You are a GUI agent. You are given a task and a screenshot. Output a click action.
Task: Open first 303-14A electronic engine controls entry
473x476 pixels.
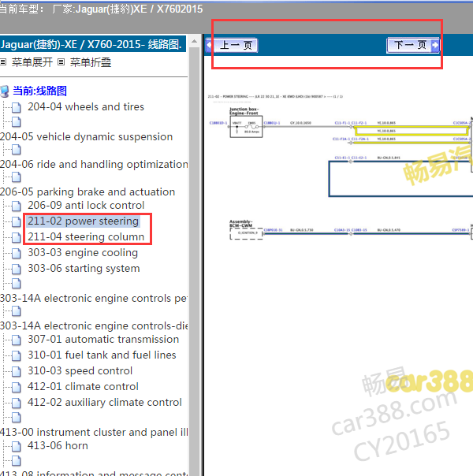(x=94, y=299)
